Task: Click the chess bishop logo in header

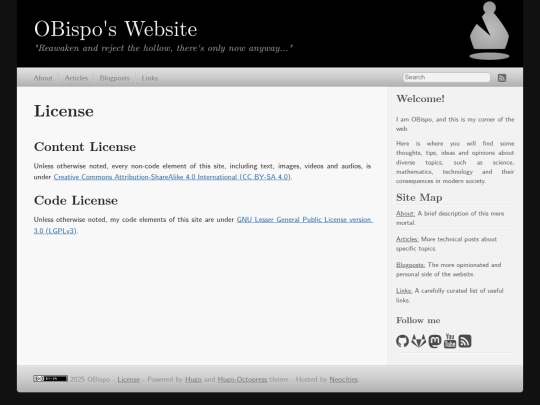Action: 489,31
